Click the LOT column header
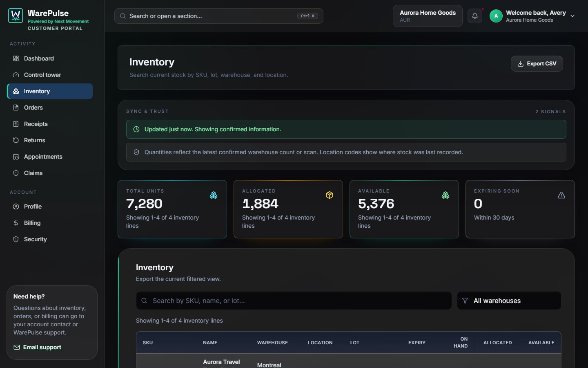The height and width of the screenshot is (368, 588). coord(355,343)
